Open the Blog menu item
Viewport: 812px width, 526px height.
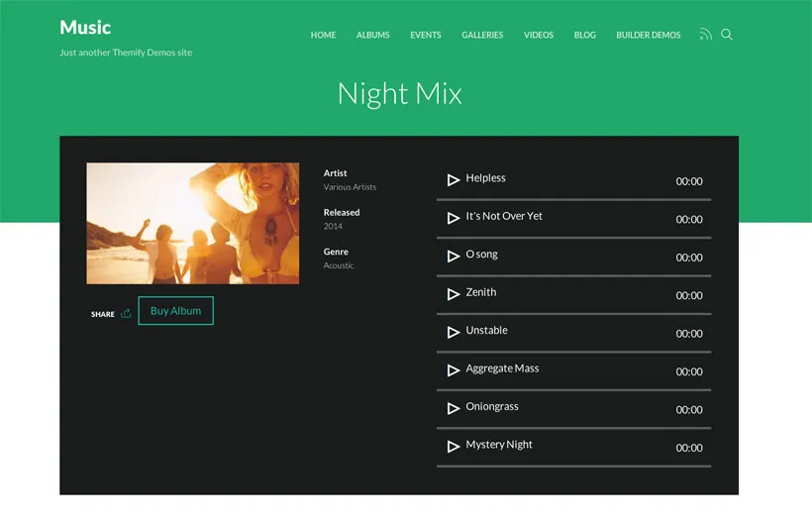click(585, 36)
